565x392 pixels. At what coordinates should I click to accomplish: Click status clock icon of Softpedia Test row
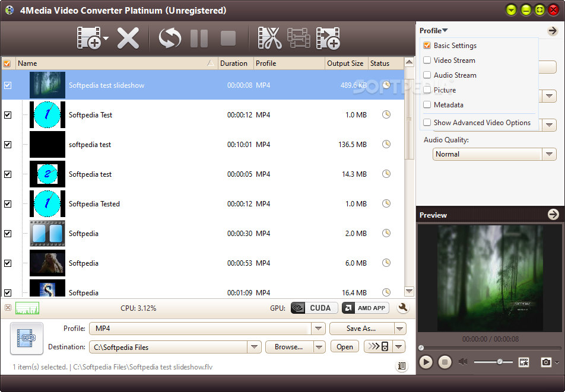point(386,114)
